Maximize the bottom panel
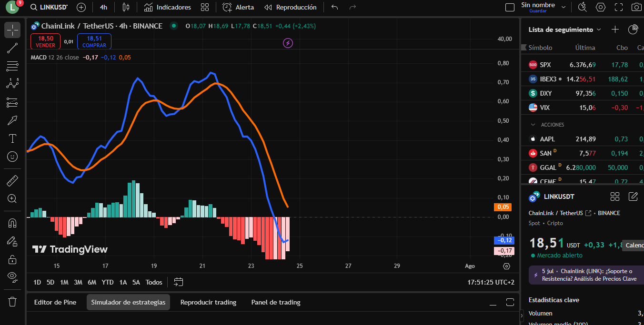The image size is (644, 325). [x=510, y=302]
